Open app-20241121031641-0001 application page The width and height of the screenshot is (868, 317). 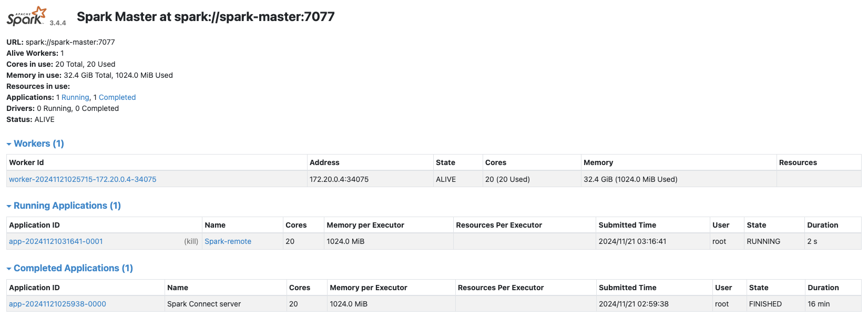click(x=56, y=241)
